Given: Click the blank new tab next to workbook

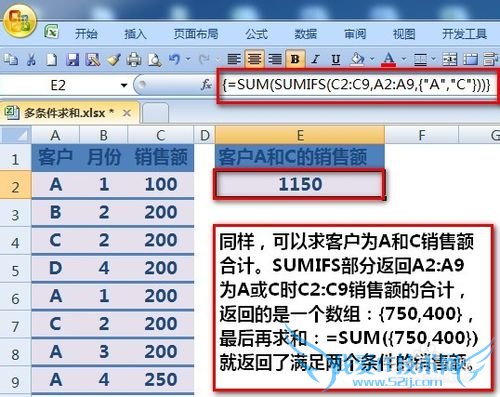Looking at the screenshot, I should tap(155, 113).
